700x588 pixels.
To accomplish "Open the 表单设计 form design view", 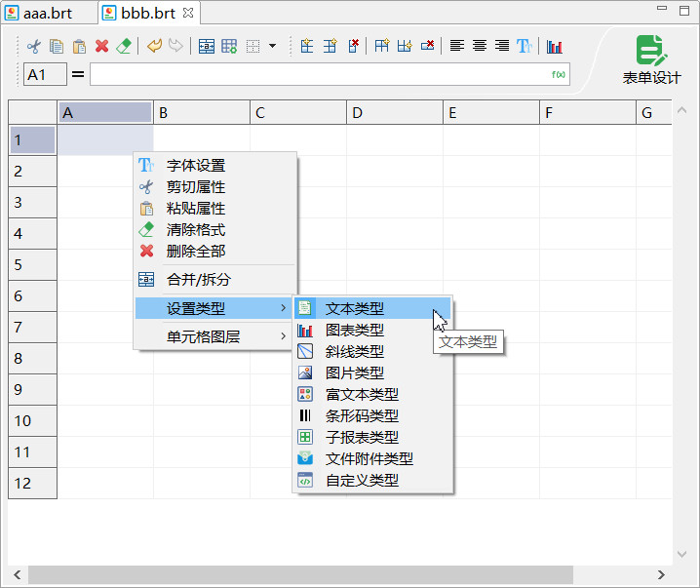I will (651, 59).
